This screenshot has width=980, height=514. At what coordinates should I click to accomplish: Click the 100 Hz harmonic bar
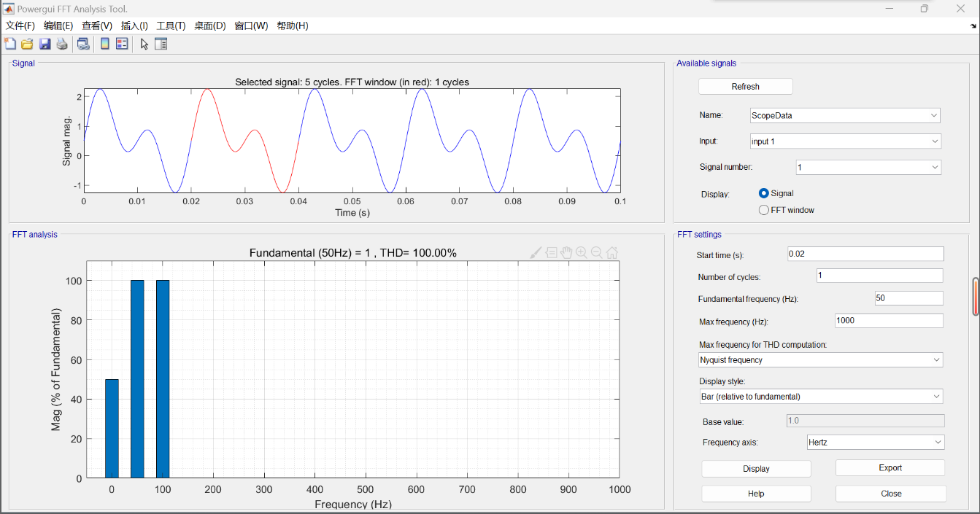tap(163, 379)
